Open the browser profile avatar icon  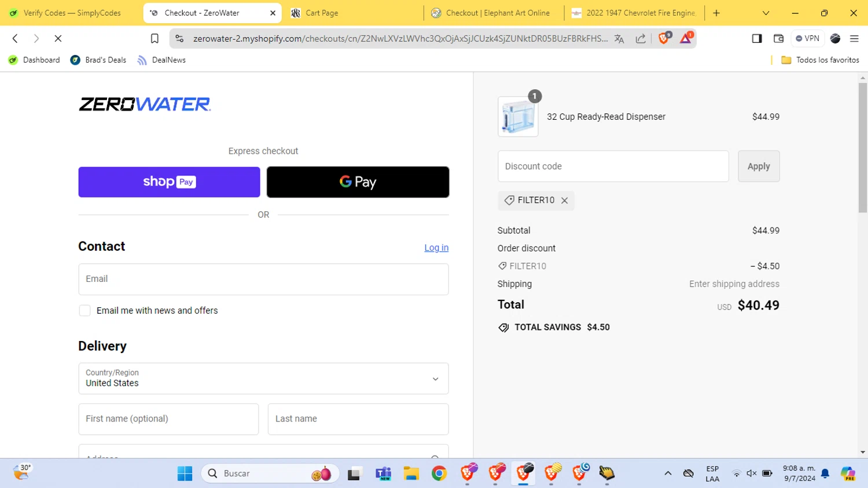835,39
